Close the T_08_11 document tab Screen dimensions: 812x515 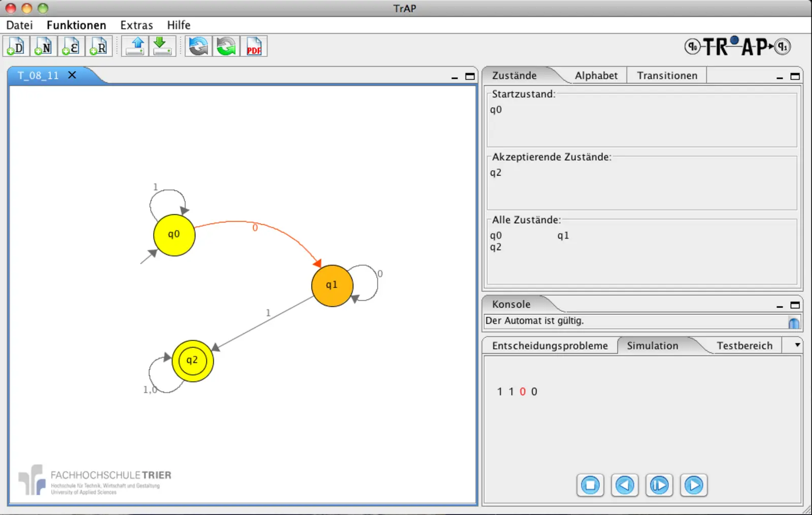[x=72, y=75]
